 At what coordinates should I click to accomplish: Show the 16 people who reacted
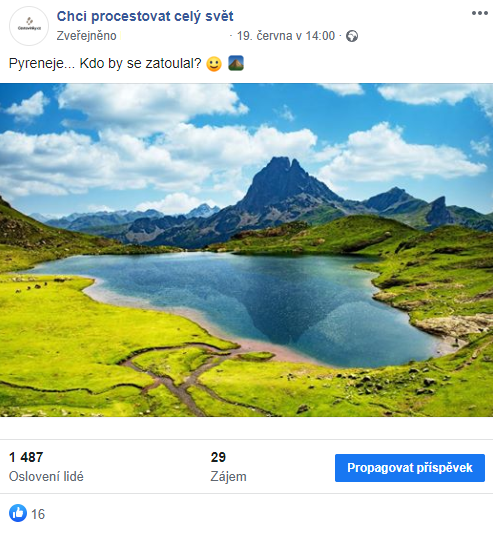click(x=38, y=514)
